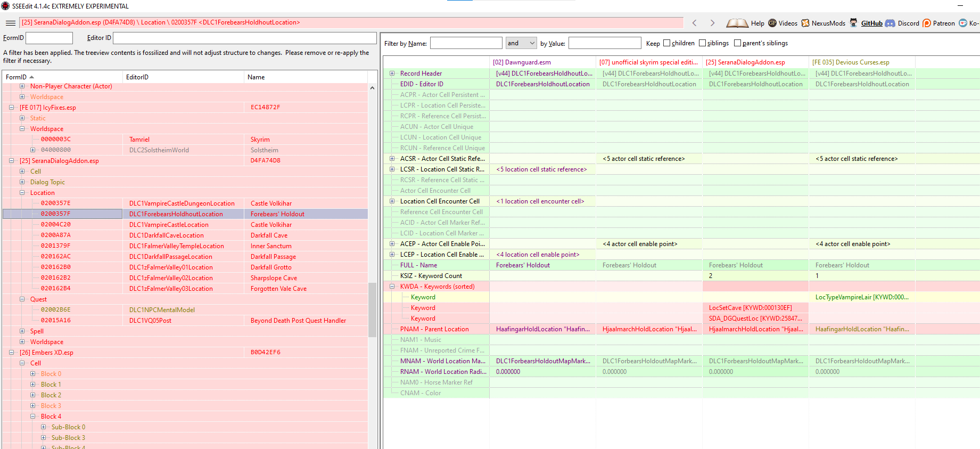The width and height of the screenshot is (980, 449).
Task: Expand the Spell group
Action: point(22,331)
